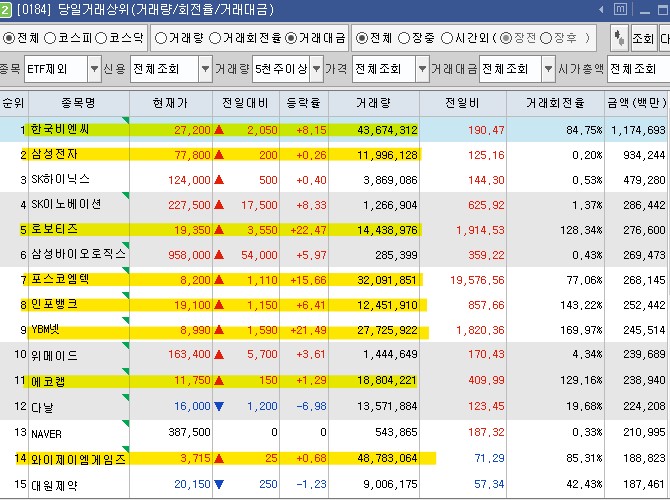670x500 pixels.
Task: Sort by the 전일비 column header
Action: click(463, 103)
